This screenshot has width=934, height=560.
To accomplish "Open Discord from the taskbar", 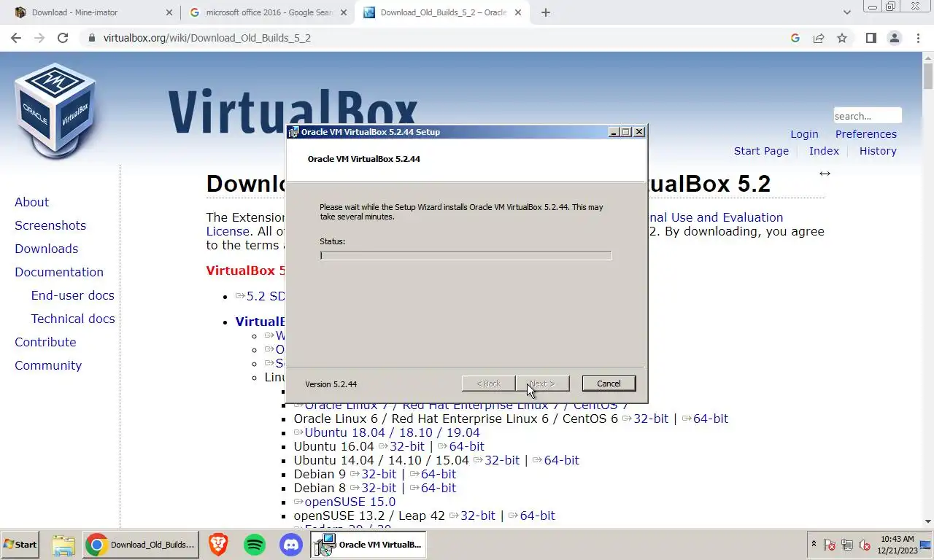I will click(x=291, y=545).
